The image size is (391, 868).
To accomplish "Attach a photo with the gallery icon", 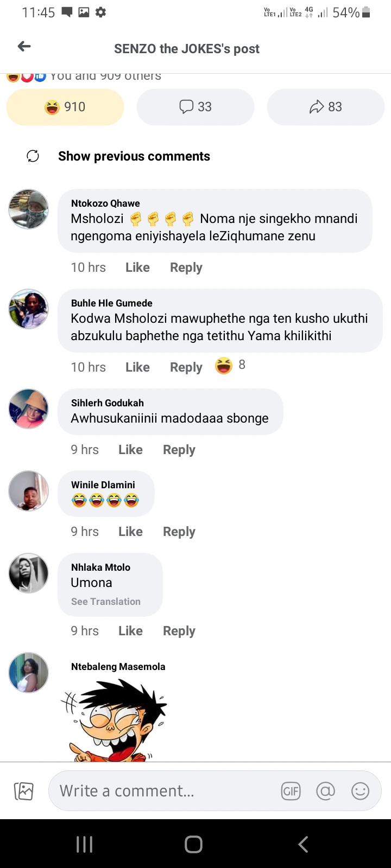I will [24, 792].
